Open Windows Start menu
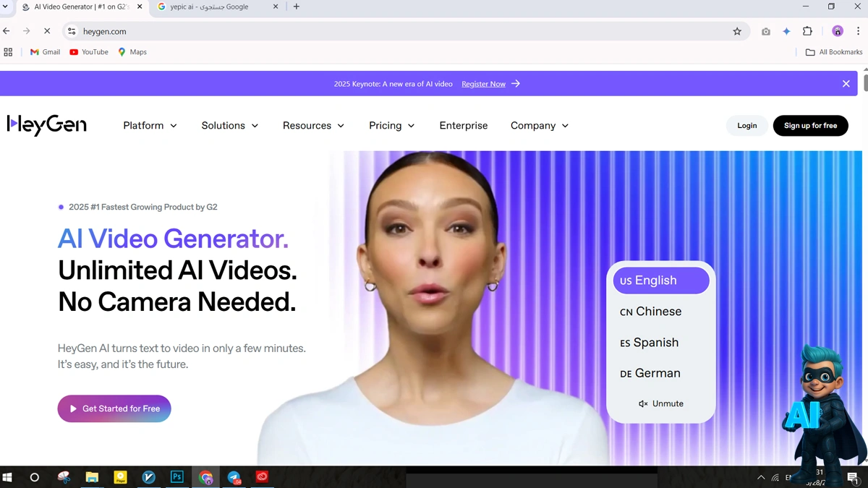Image resolution: width=868 pixels, height=488 pixels. click(x=8, y=477)
